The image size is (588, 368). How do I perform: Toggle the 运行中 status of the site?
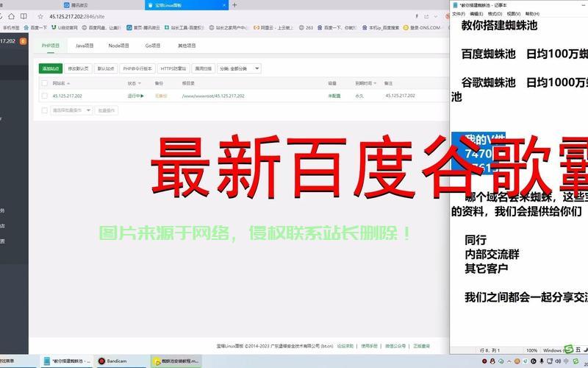136,96
